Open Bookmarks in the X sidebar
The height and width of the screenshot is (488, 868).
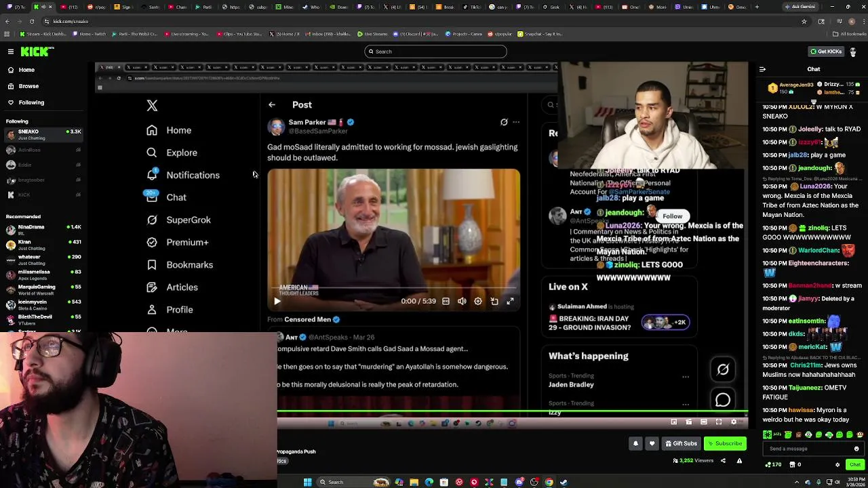(x=180, y=264)
